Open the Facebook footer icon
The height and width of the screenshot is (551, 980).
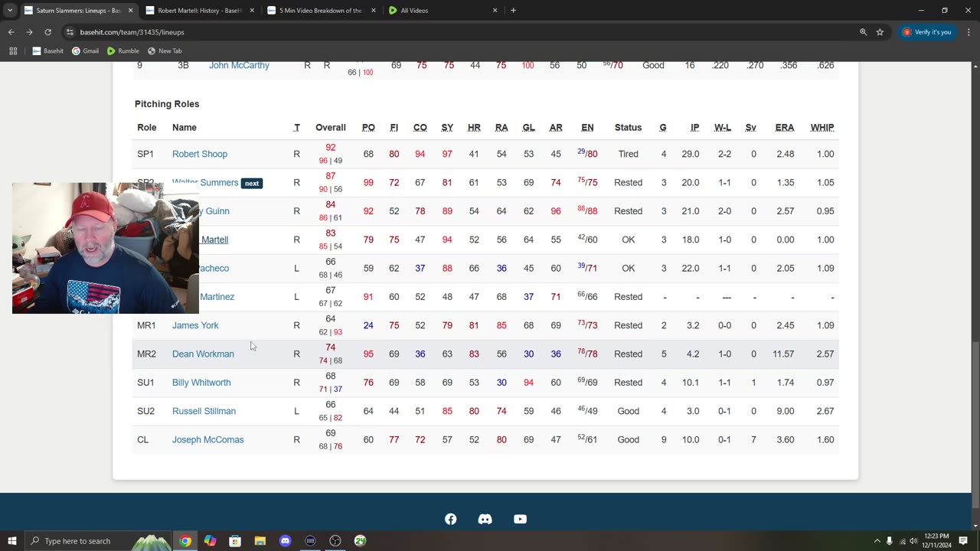click(451, 519)
